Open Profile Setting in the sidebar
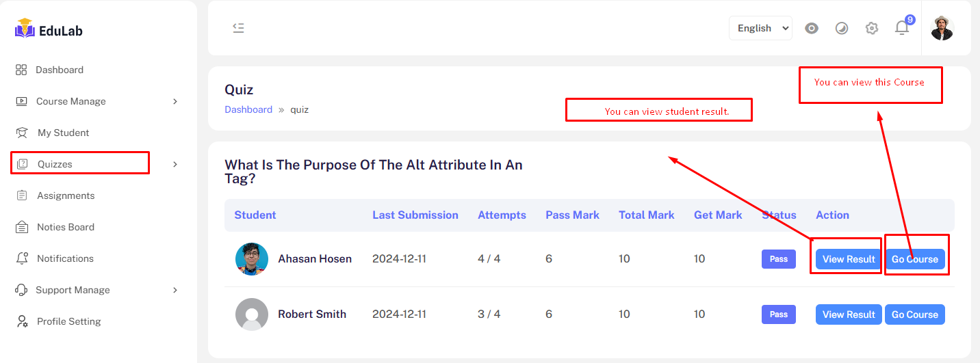 coord(68,321)
